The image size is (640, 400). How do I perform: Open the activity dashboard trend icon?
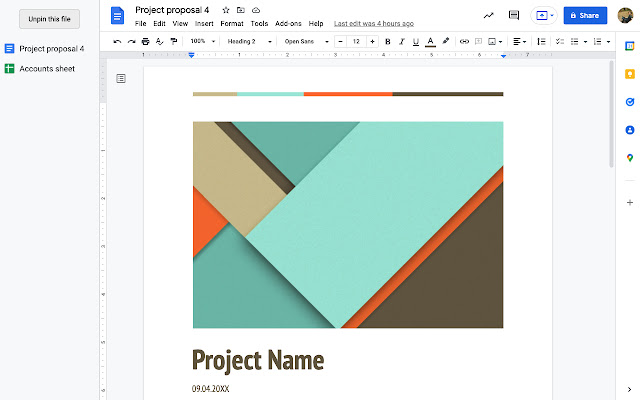pyautogui.click(x=488, y=16)
